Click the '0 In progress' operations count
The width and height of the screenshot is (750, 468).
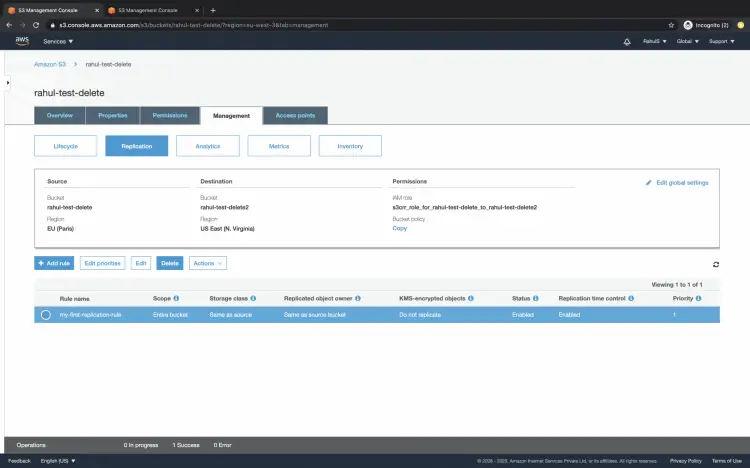(141, 445)
